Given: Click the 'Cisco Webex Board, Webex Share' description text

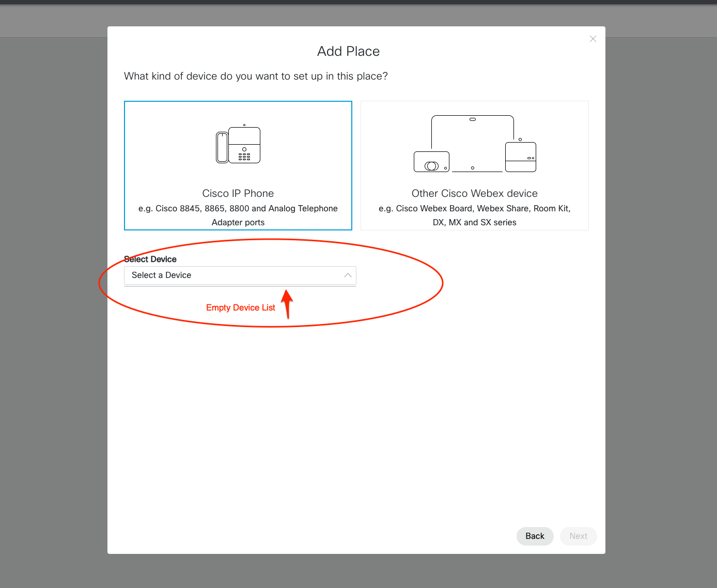Looking at the screenshot, I should [475, 215].
